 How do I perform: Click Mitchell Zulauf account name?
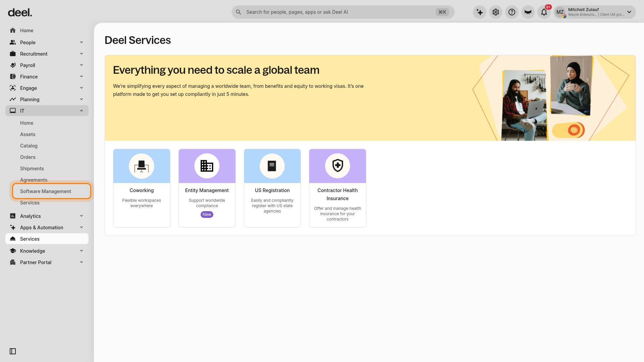pos(583,10)
